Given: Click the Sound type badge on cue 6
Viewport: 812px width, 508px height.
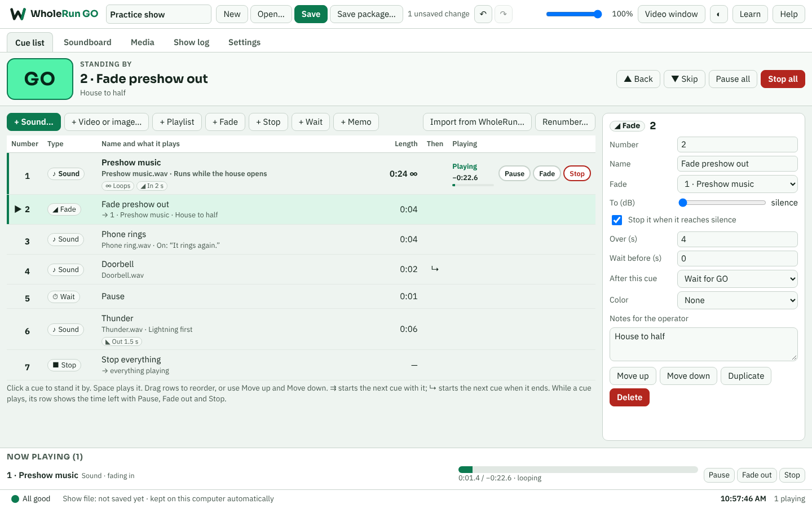Looking at the screenshot, I should [x=65, y=330].
